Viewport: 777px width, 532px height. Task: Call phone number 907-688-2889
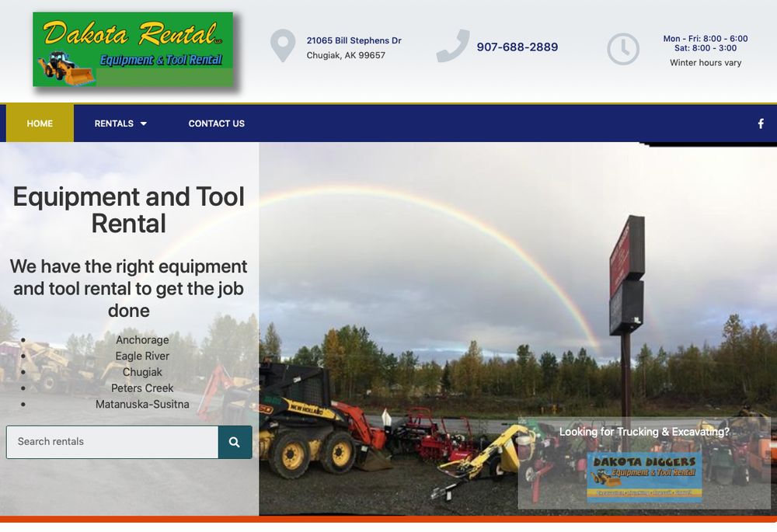click(x=517, y=47)
